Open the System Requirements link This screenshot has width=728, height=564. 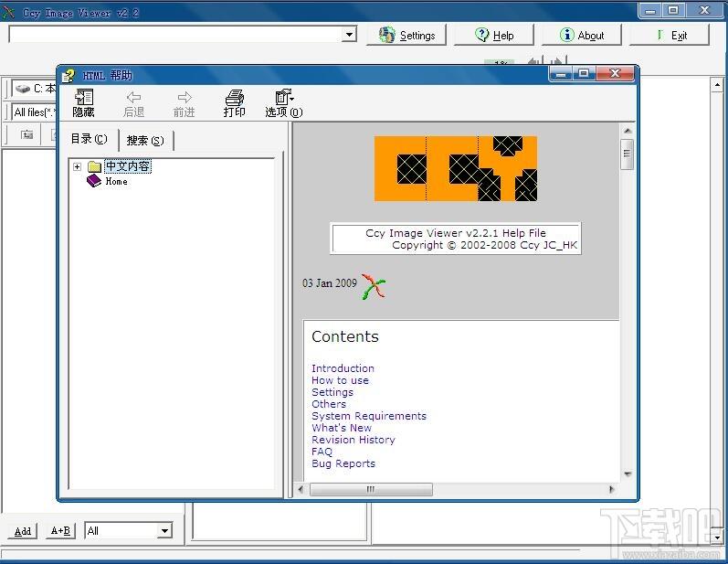click(369, 416)
